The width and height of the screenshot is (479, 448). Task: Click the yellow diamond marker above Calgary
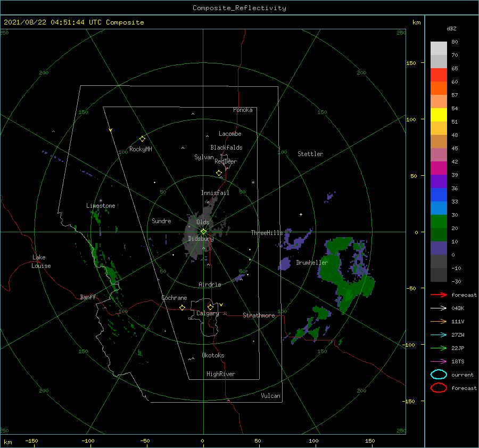coord(210,307)
